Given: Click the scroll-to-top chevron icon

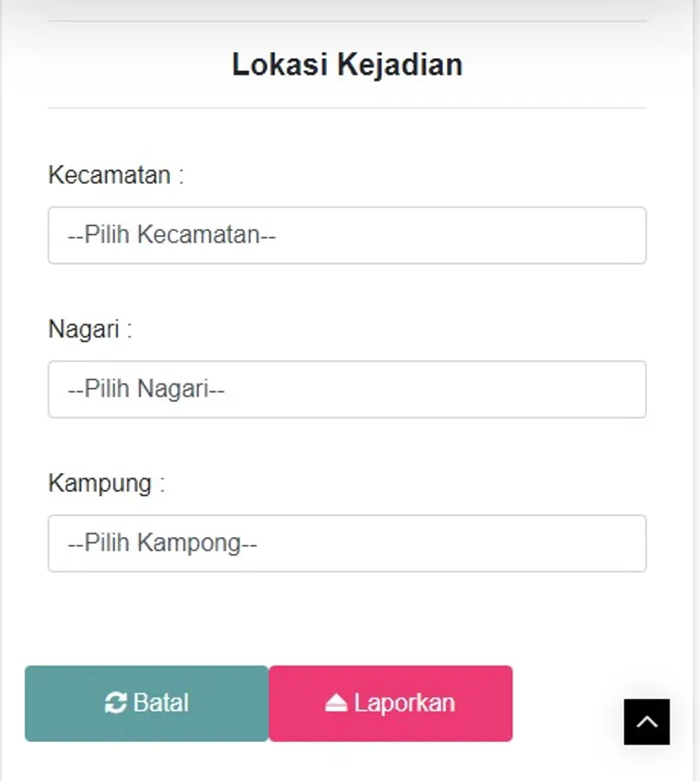Looking at the screenshot, I should 647,722.
